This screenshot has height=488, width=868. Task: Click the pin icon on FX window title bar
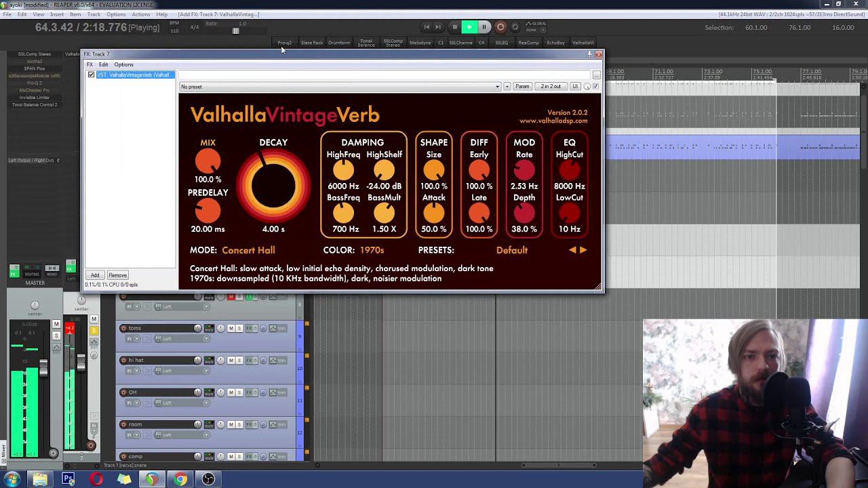coord(589,54)
